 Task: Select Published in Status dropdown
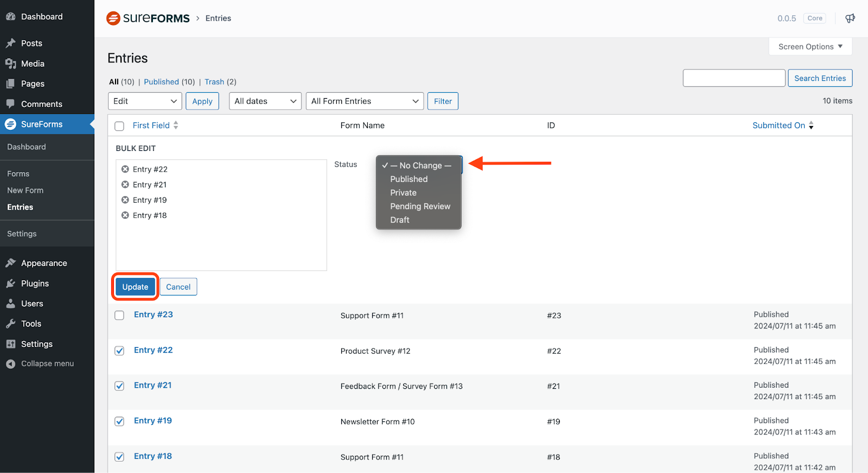tap(419, 179)
